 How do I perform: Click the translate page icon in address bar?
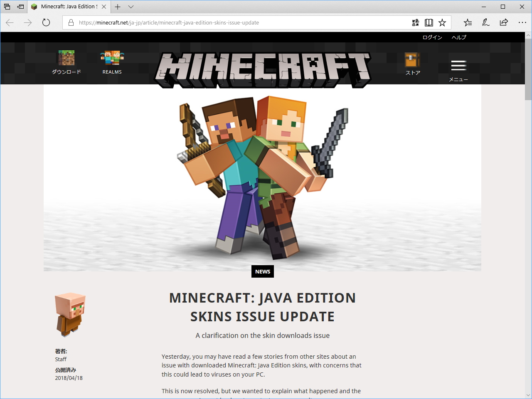click(415, 22)
